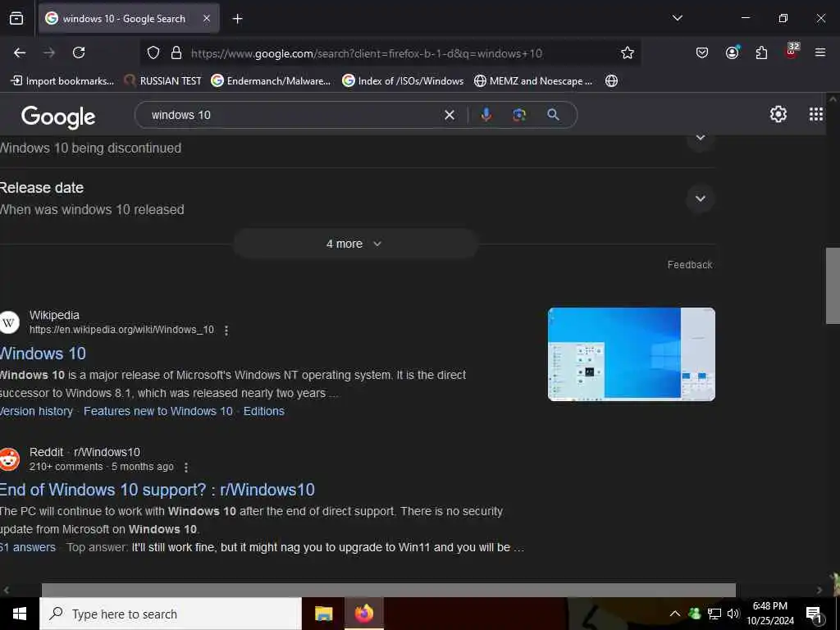
Task: Click the horizontal page scrollbar
Action: [388, 590]
